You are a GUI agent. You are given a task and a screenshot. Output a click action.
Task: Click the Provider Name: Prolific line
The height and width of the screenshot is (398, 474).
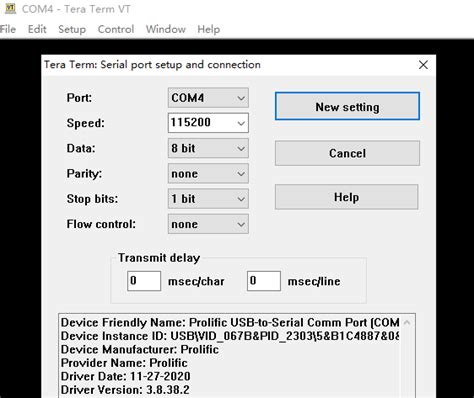(x=124, y=363)
